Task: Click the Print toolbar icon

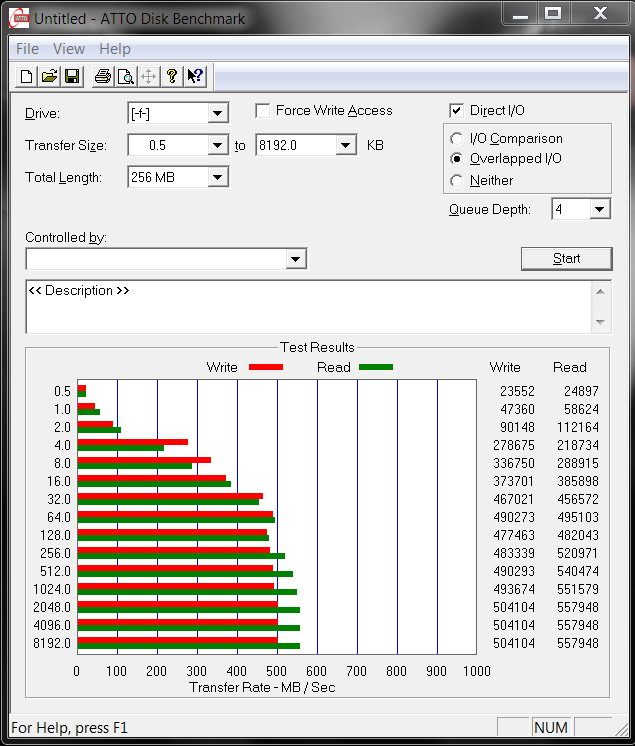Action: tap(103, 77)
